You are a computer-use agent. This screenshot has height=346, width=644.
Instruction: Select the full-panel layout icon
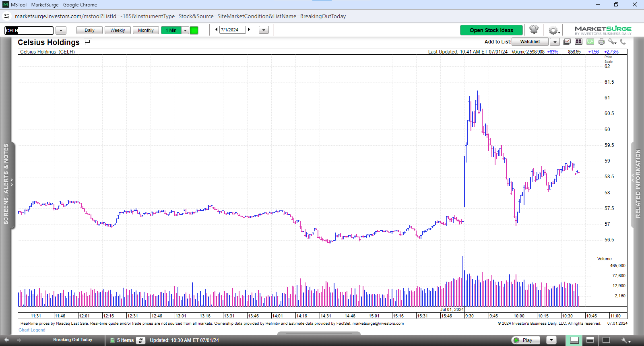click(x=606, y=340)
